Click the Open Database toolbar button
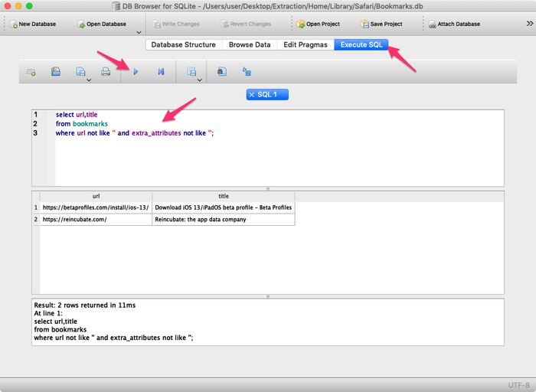This screenshot has height=392, width=536. 102,24
